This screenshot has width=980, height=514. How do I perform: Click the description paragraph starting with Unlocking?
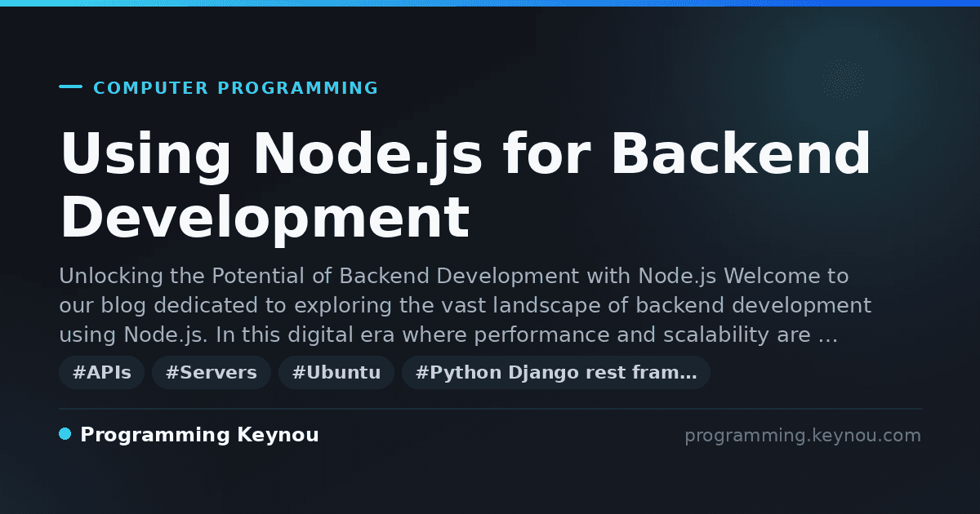coord(465,306)
